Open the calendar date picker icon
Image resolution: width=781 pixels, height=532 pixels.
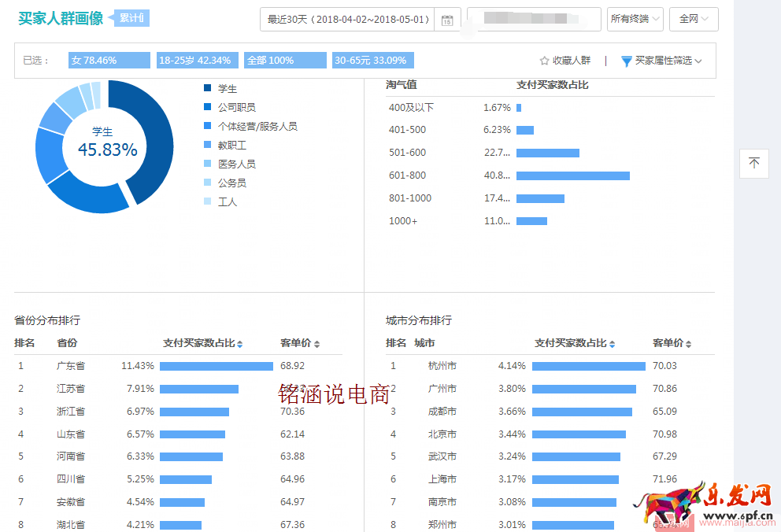tap(447, 20)
